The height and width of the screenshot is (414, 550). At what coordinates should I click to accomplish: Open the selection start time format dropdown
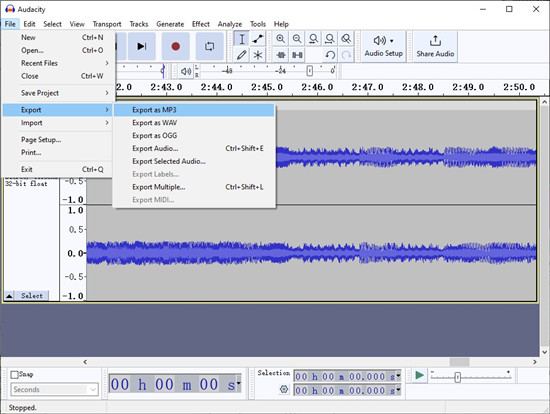(398, 376)
